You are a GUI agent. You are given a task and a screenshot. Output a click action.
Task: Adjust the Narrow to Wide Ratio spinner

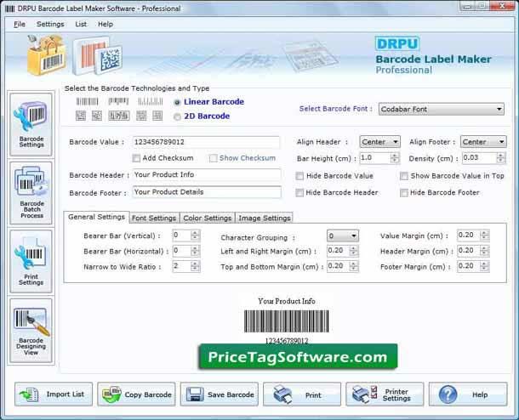pyautogui.click(x=195, y=266)
